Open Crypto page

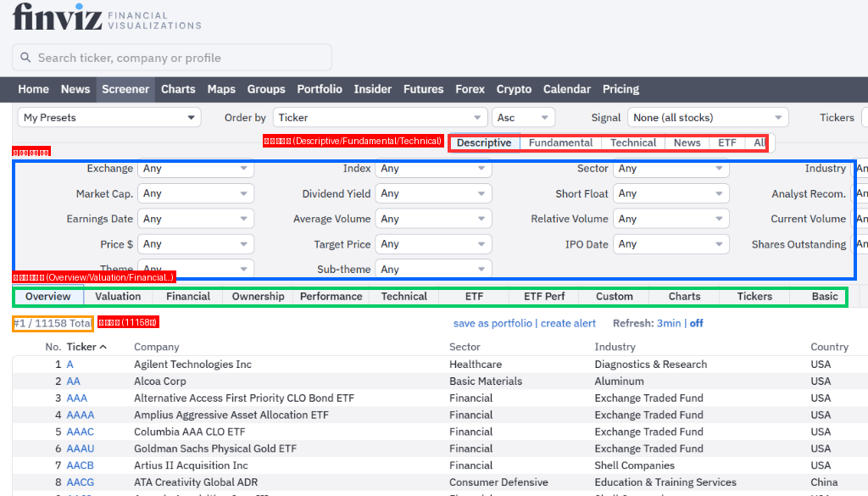click(514, 89)
